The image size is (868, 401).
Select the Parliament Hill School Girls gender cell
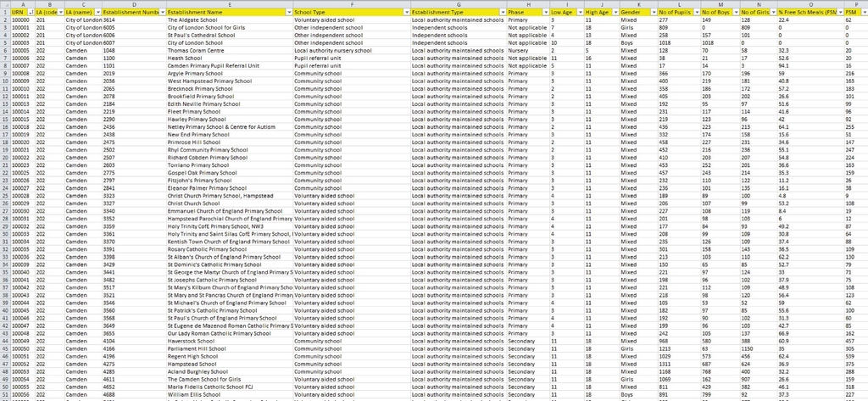(x=638, y=349)
